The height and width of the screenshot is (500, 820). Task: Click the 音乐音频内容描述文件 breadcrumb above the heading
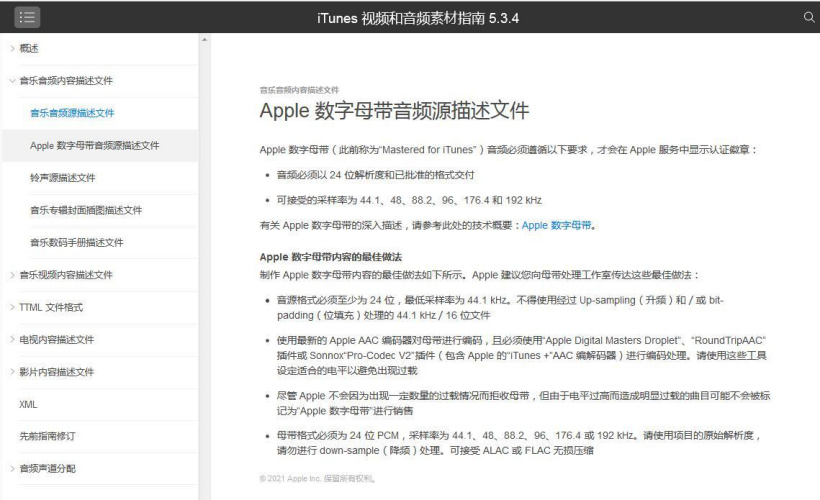pyautogui.click(x=299, y=90)
